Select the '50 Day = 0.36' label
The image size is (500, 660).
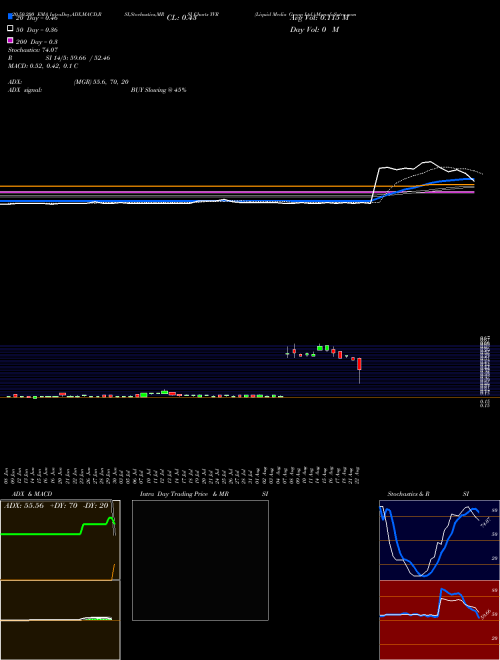click(x=37, y=30)
